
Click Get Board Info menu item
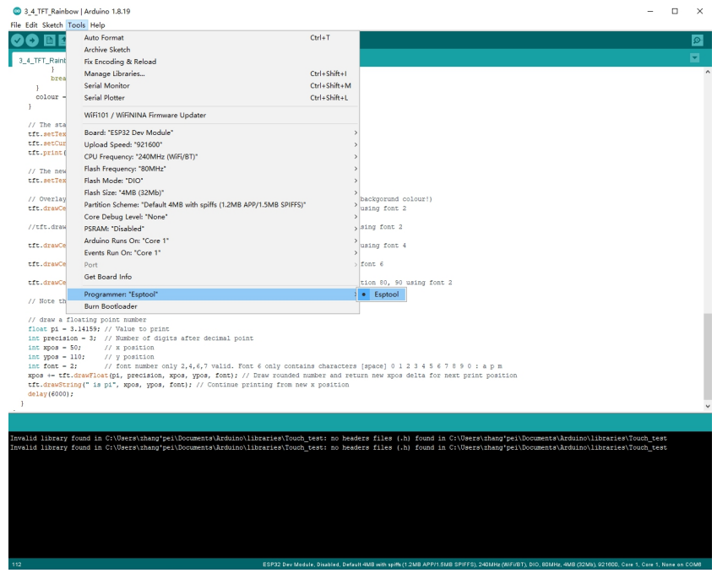107,277
